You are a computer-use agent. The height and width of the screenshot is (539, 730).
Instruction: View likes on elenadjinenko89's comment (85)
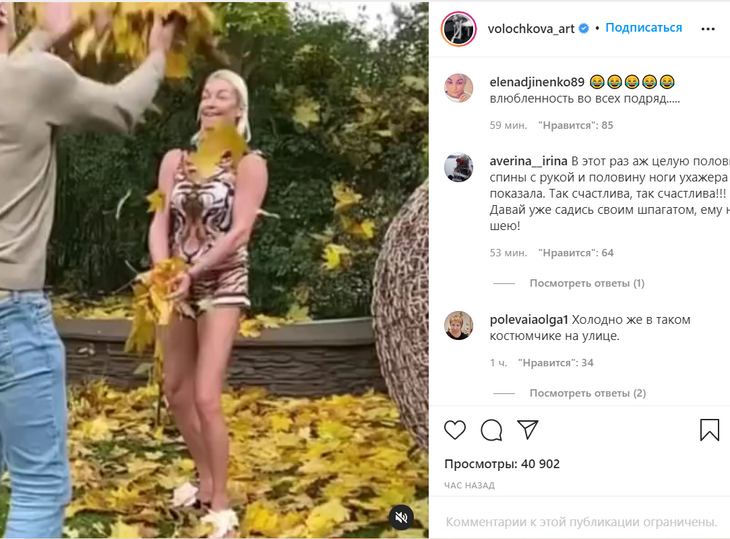coord(575,125)
